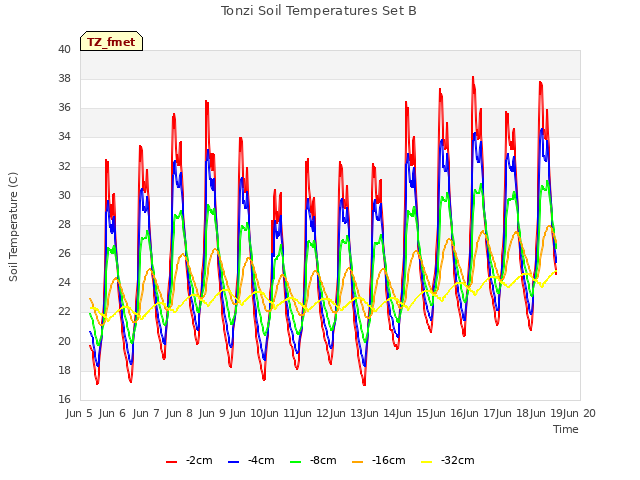
Task: Click the y-axis value 26
Action: [64, 254]
